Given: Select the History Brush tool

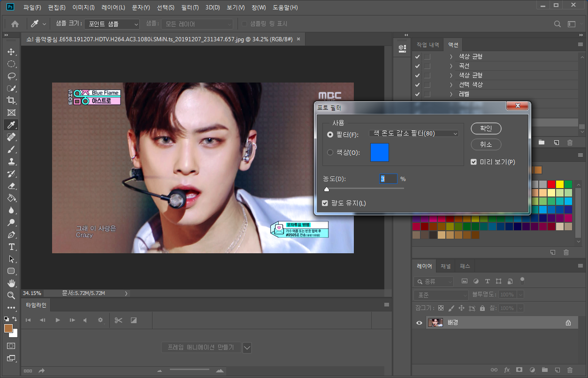Looking at the screenshot, I should [x=11, y=174].
